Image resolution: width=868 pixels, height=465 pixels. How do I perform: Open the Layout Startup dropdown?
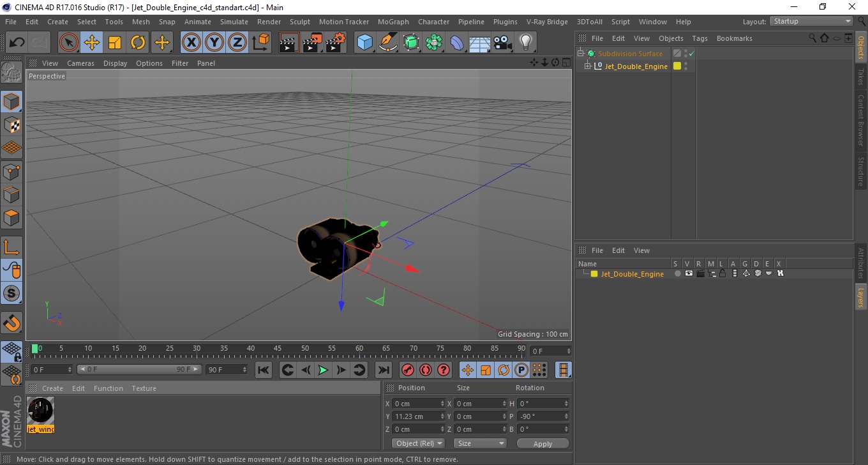[x=811, y=21]
